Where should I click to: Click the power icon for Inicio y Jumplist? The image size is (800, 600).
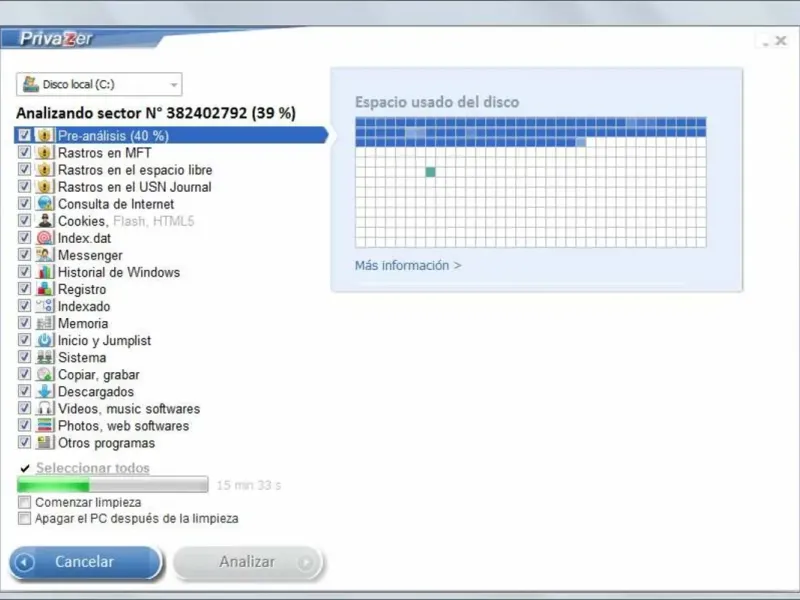coord(44,340)
